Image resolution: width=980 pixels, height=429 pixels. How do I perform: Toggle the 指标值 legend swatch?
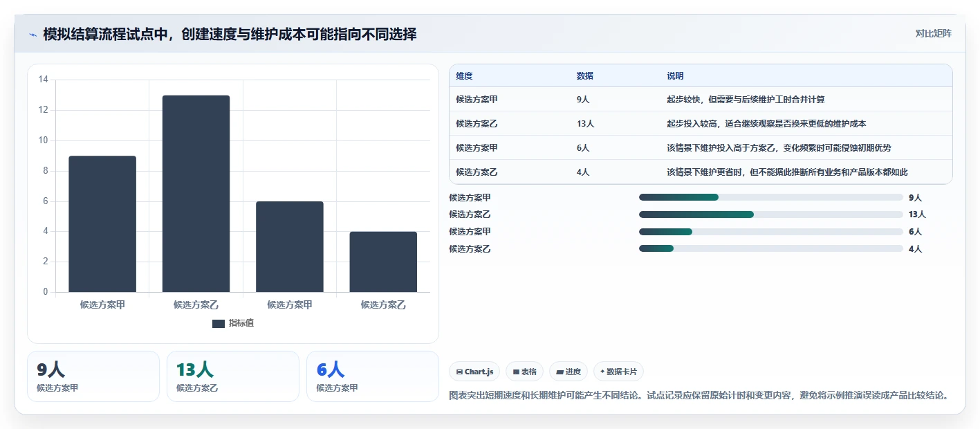[219, 323]
